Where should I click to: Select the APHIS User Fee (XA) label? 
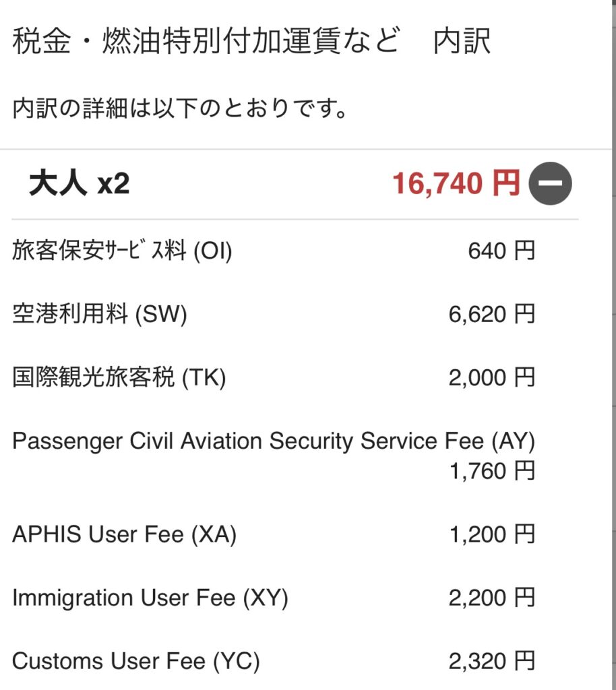(x=125, y=535)
